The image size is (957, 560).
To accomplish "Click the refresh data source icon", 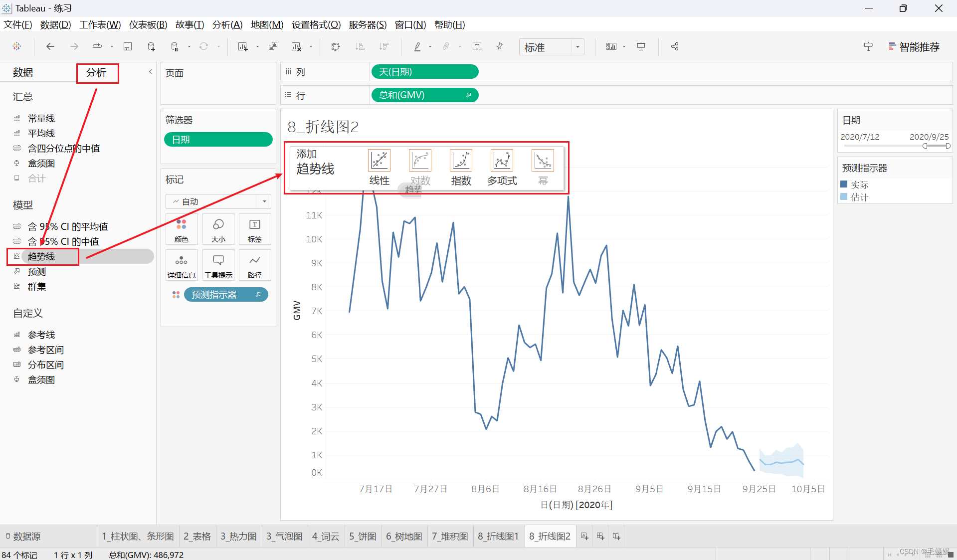I will tap(204, 46).
